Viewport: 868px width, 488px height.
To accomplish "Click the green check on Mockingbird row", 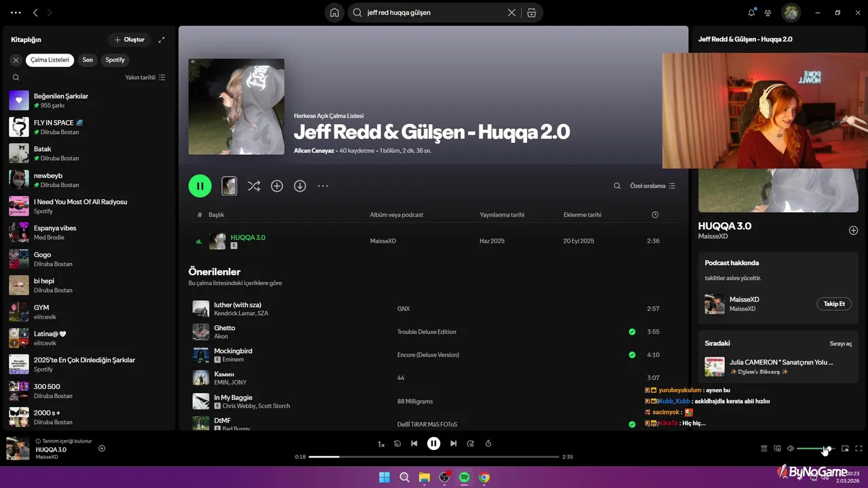I will (x=632, y=355).
